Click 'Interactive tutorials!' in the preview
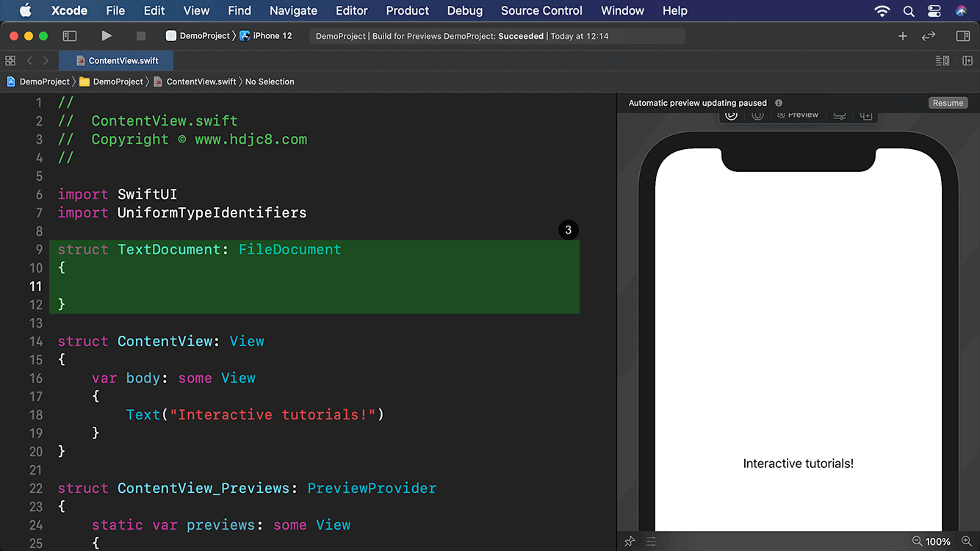This screenshot has width=980, height=551. pyautogui.click(x=799, y=464)
